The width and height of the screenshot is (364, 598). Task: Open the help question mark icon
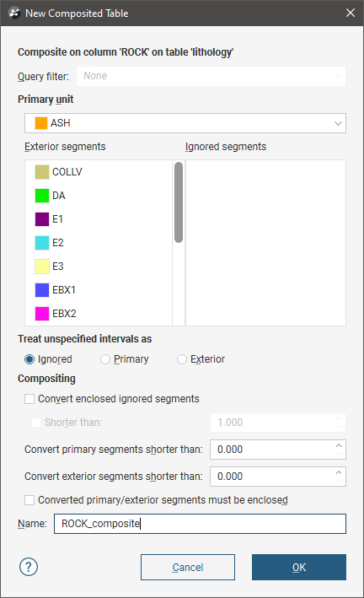(x=29, y=567)
